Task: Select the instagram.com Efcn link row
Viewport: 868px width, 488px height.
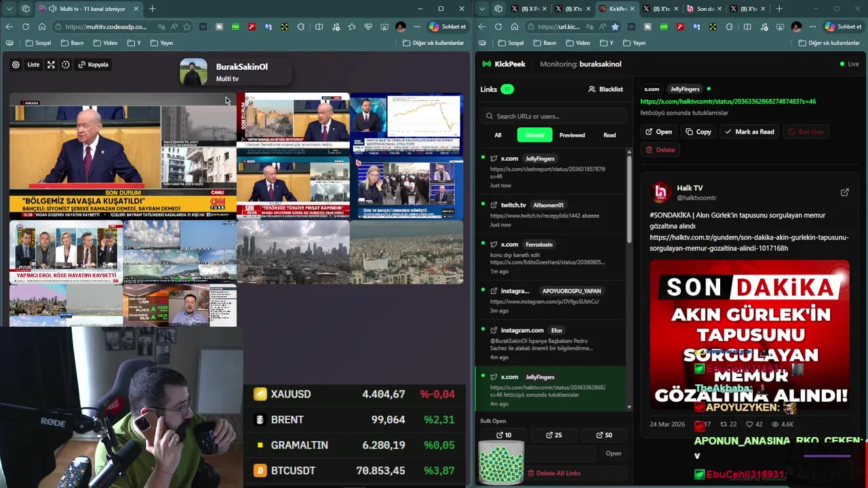Action: tap(551, 343)
